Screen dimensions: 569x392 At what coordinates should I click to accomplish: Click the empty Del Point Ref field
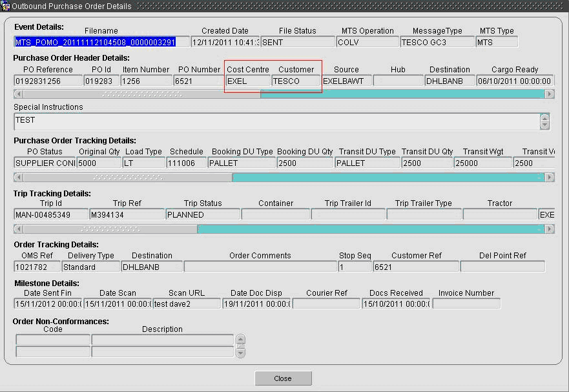(502, 267)
